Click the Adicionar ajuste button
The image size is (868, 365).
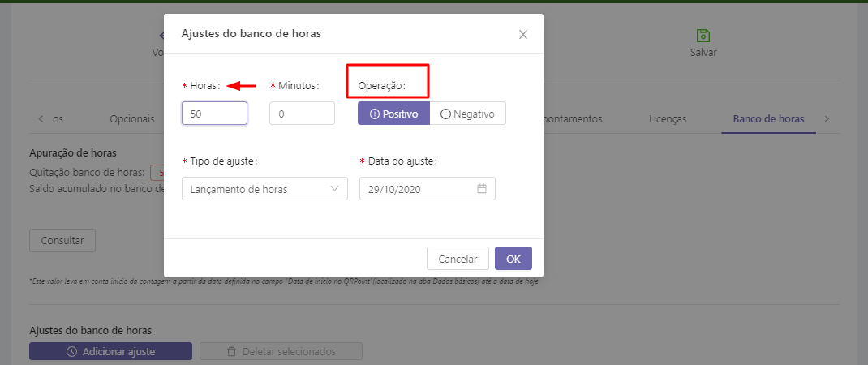[x=110, y=351]
